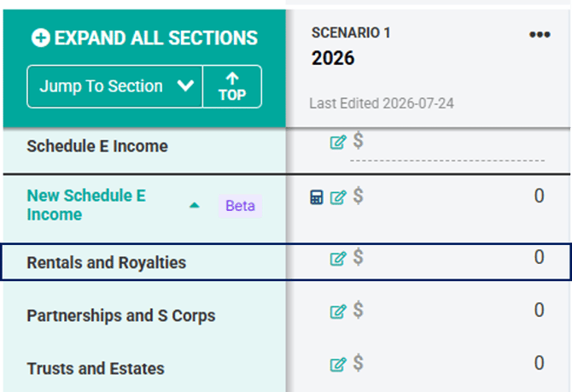Edit the Rentals and Royalties amount via pencil icon
This screenshot has height=392, width=572.
pos(338,259)
